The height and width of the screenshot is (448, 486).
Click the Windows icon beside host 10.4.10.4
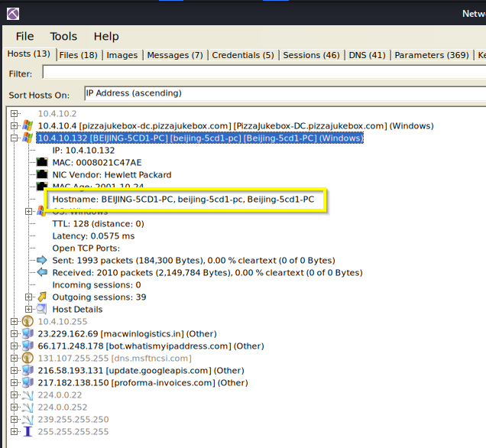tap(27, 126)
